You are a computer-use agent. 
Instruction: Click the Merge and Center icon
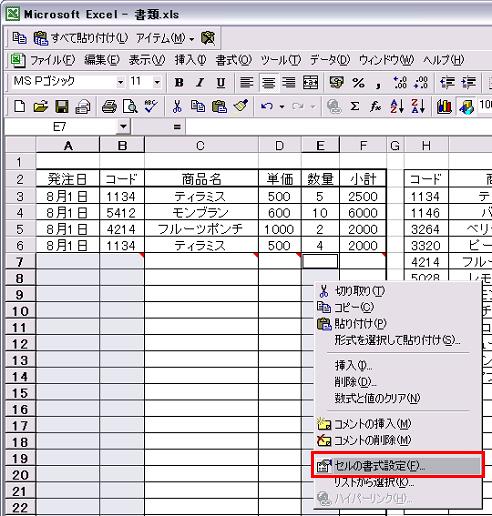pos(310,82)
